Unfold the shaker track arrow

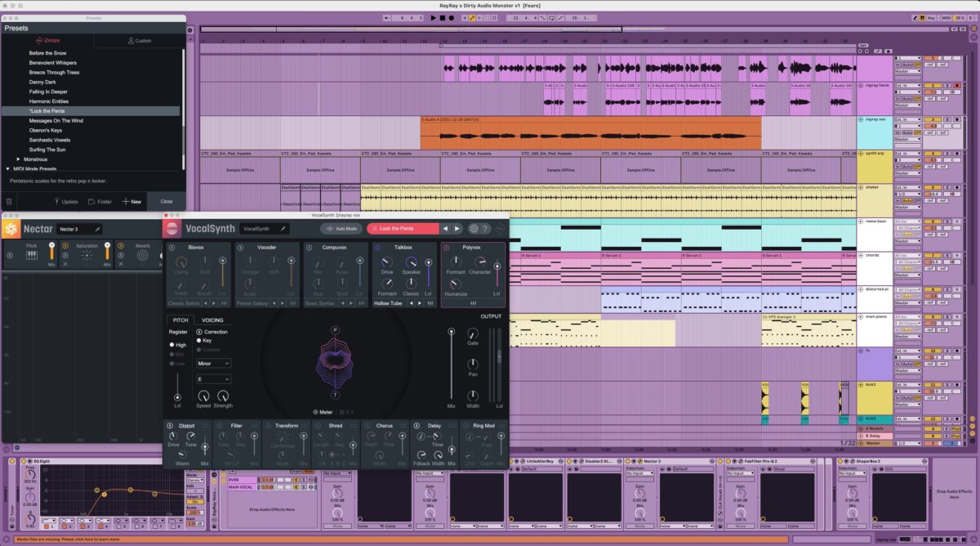[x=860, y=187]
